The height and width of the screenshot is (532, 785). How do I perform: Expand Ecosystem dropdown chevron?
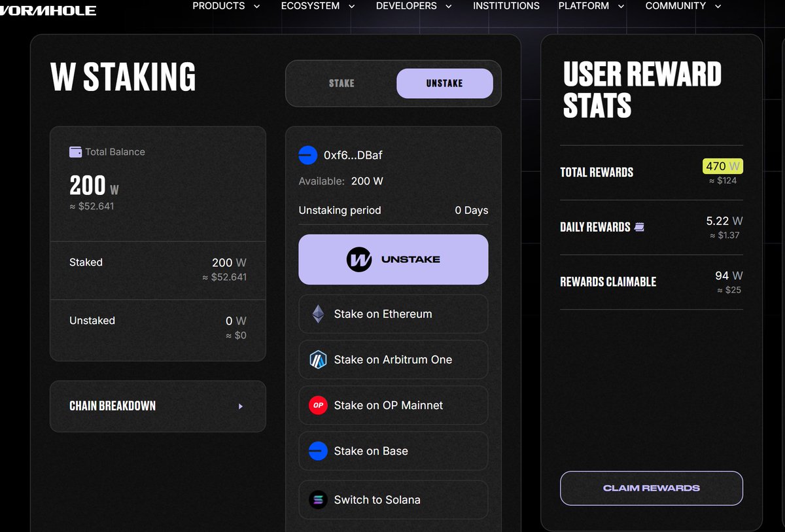pos(352,7)
